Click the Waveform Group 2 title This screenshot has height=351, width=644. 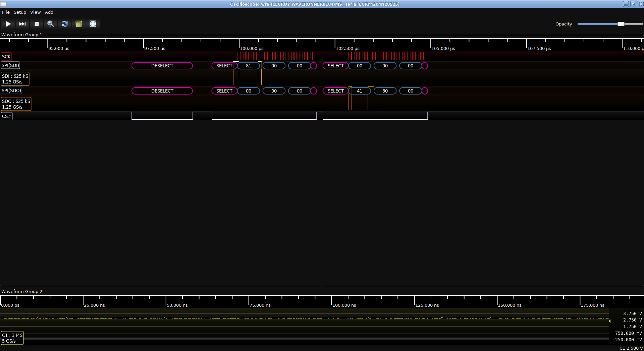22,291
